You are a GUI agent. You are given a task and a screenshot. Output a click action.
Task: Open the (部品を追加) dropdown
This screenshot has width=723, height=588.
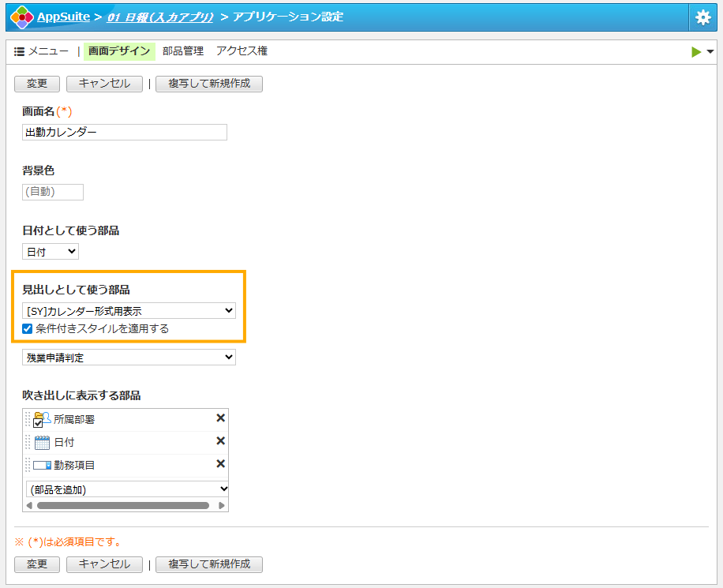[127, 489]
